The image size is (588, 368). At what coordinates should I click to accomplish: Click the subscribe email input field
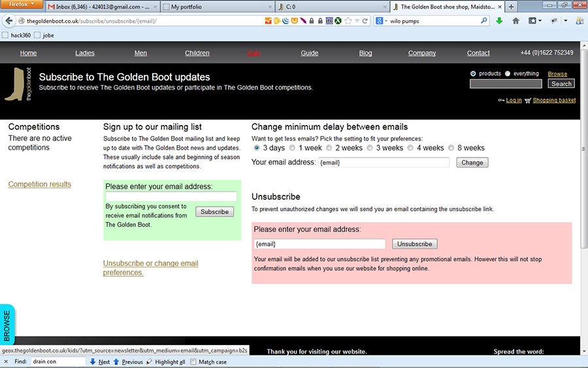(x=171, y=196)
